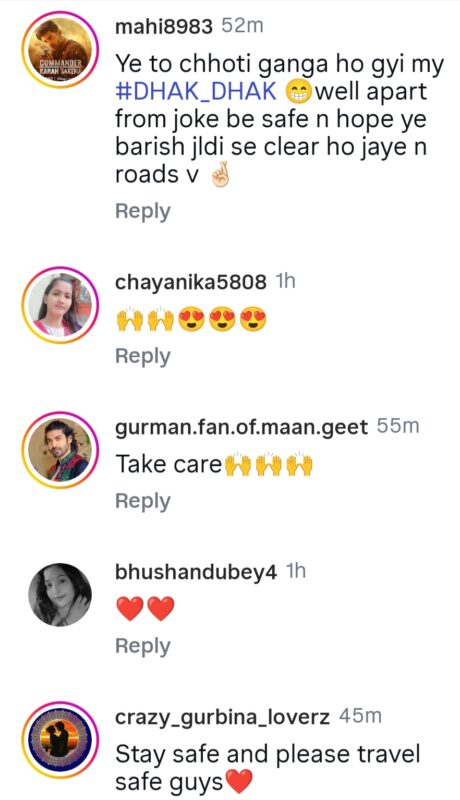This screenshot has height=800, width=460.
Task: Select the Take care comment text
Action: pyautogui.click(x=214, y=465)
